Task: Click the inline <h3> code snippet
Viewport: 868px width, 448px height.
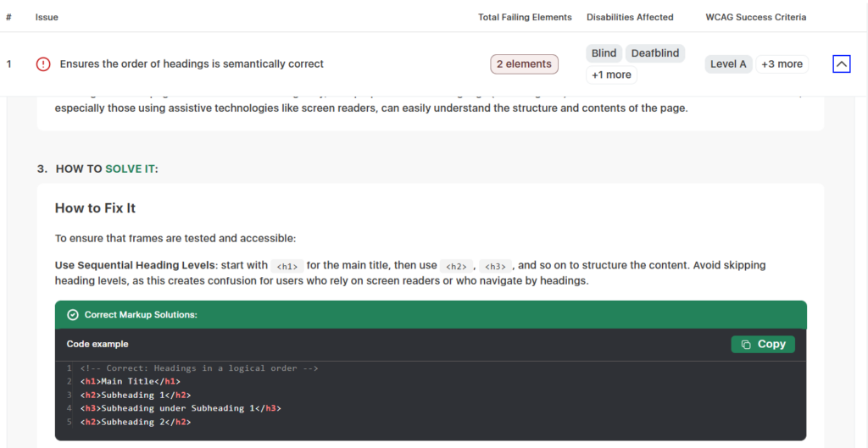Action: coord(495,266)
